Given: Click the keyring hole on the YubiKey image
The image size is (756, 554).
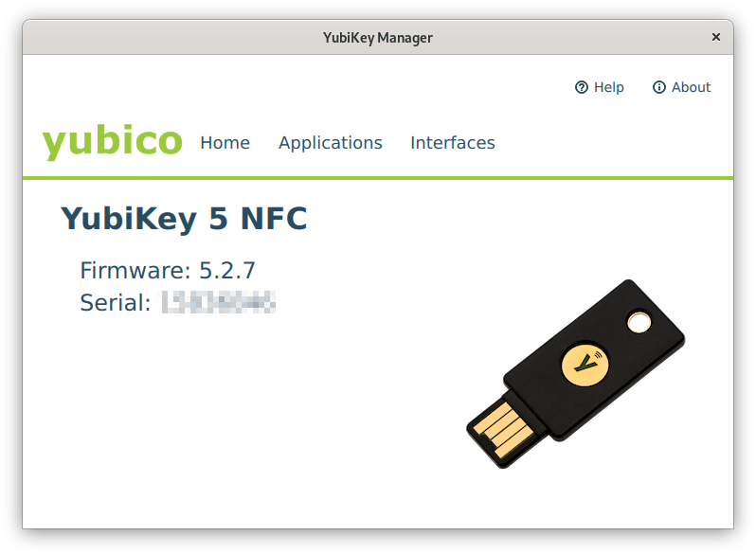Looking at the screenshot, I should (x=639, y=323).
